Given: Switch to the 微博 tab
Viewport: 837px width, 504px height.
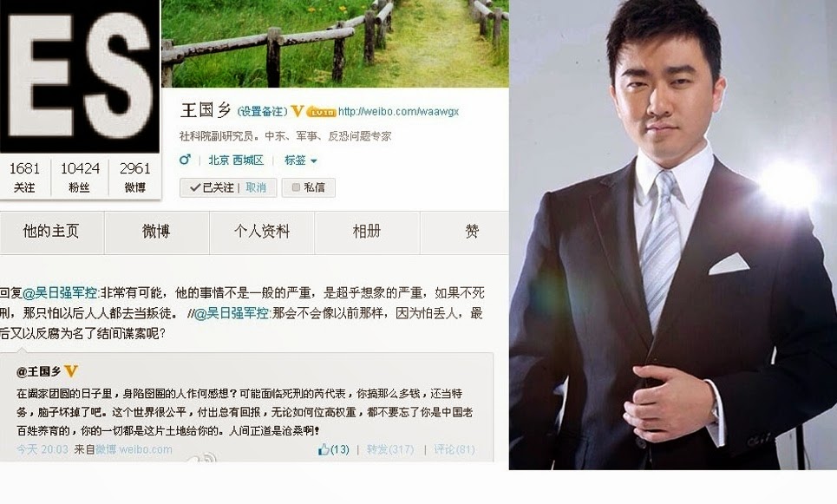Looking at the screenshot, I should click(x=156, y=232).
